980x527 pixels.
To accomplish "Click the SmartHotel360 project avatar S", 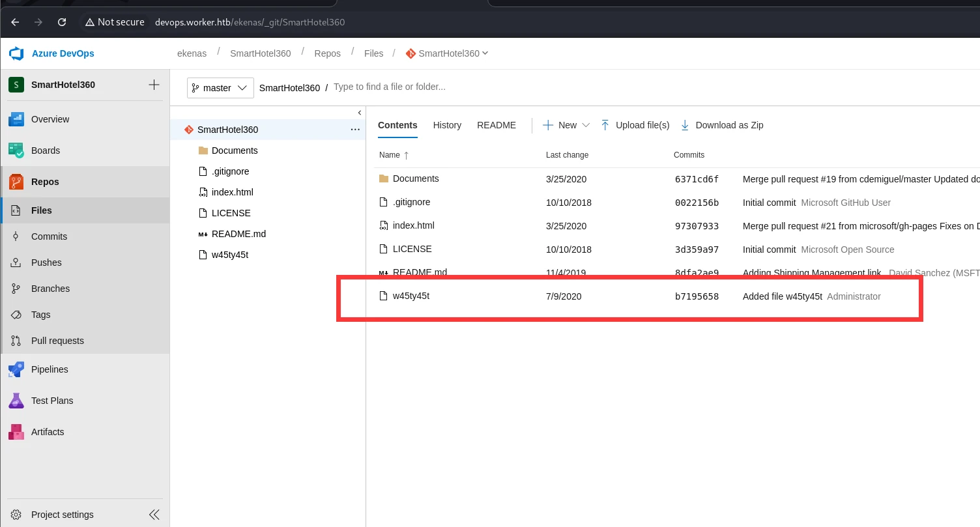I will click(16, 85).
